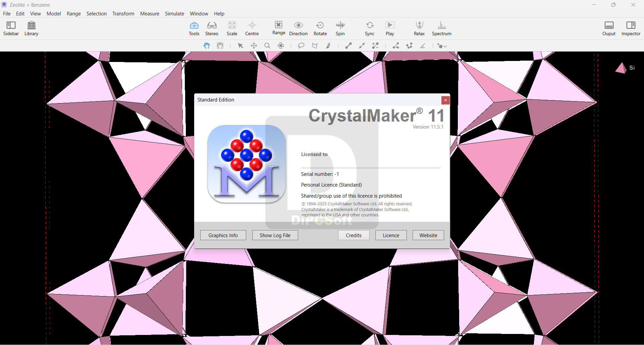Click the Credits button
The image size is (644, 345).
pos(354,235)
